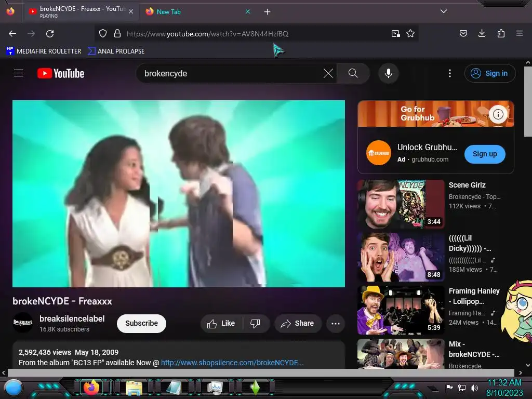Viewport: 532px width, 399px height.
Task: Open the second bookmark with the blue sigma icon
Action: click(x=116, y=51)
